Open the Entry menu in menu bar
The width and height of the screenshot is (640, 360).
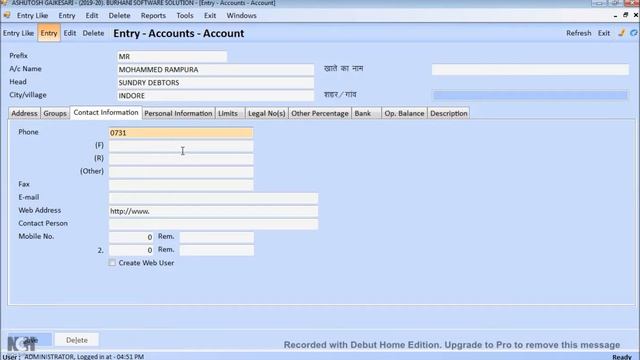coord(67,16)
